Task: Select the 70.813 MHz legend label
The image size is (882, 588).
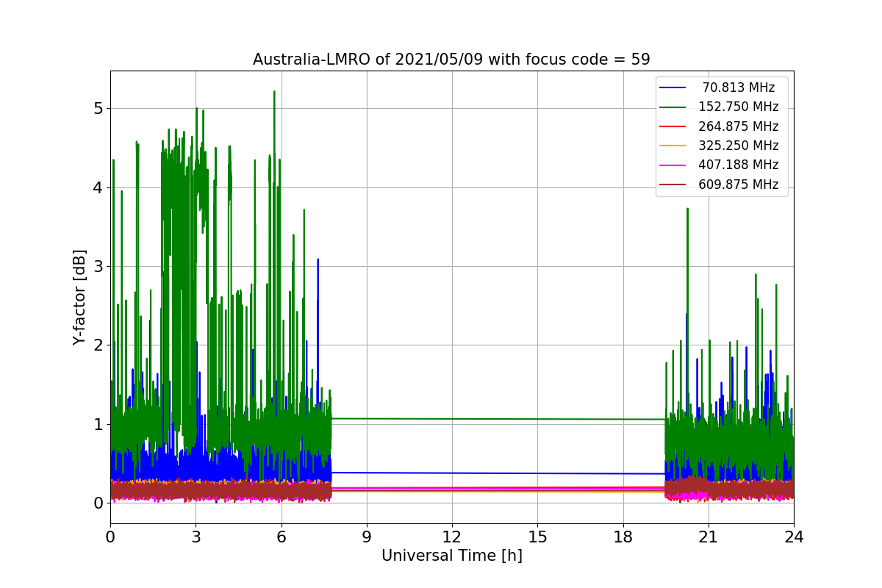Action: 738,87
